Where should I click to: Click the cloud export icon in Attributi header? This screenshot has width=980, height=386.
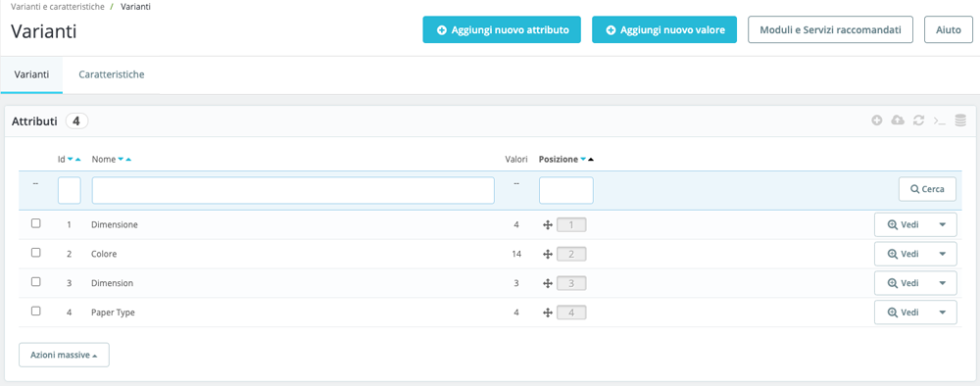coord(898,121)
